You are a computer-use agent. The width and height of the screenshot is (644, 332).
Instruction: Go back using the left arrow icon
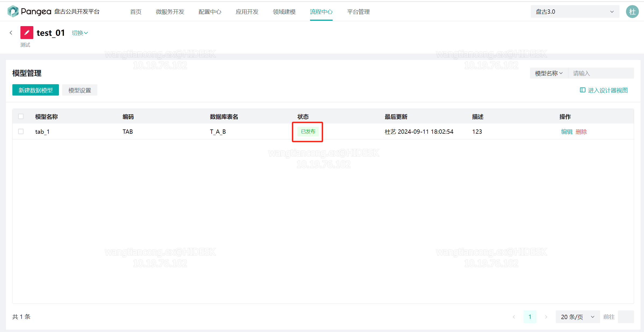11,33
